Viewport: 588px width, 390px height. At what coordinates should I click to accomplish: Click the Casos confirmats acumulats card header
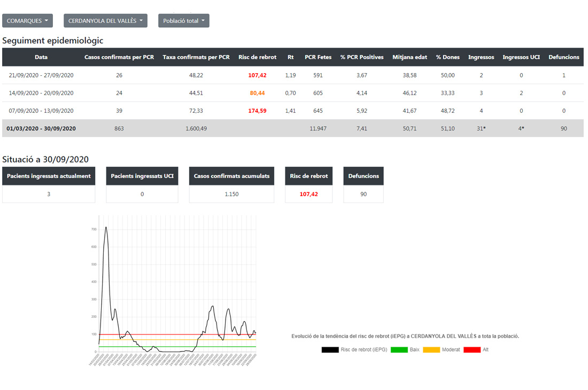coord(232,176)
